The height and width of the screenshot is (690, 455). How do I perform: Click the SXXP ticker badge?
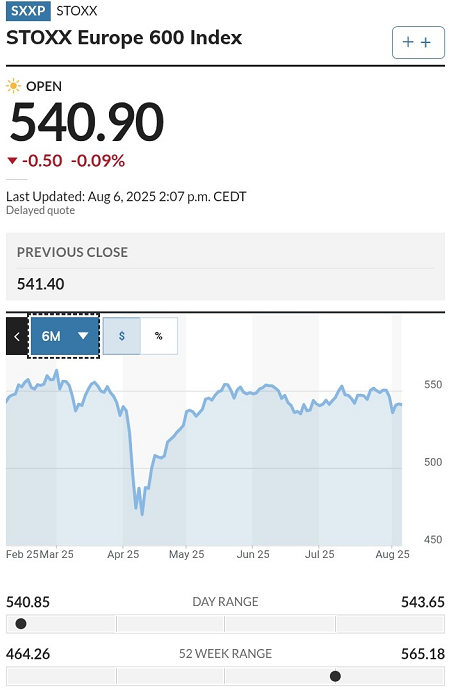28,11
